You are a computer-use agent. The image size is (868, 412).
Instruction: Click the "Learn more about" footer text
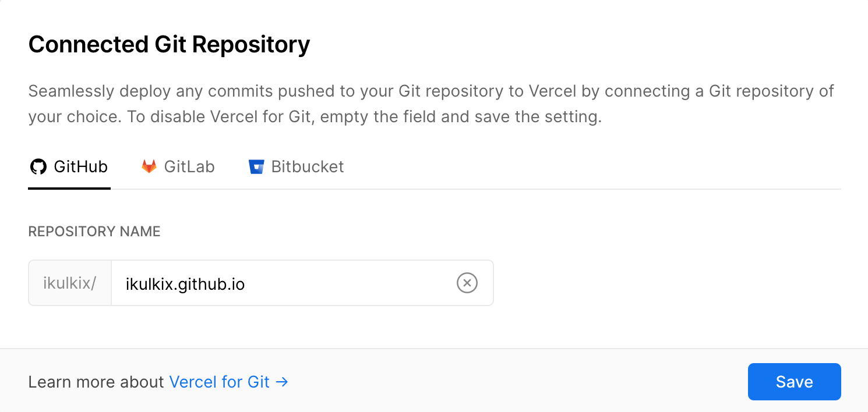point(96,382)
